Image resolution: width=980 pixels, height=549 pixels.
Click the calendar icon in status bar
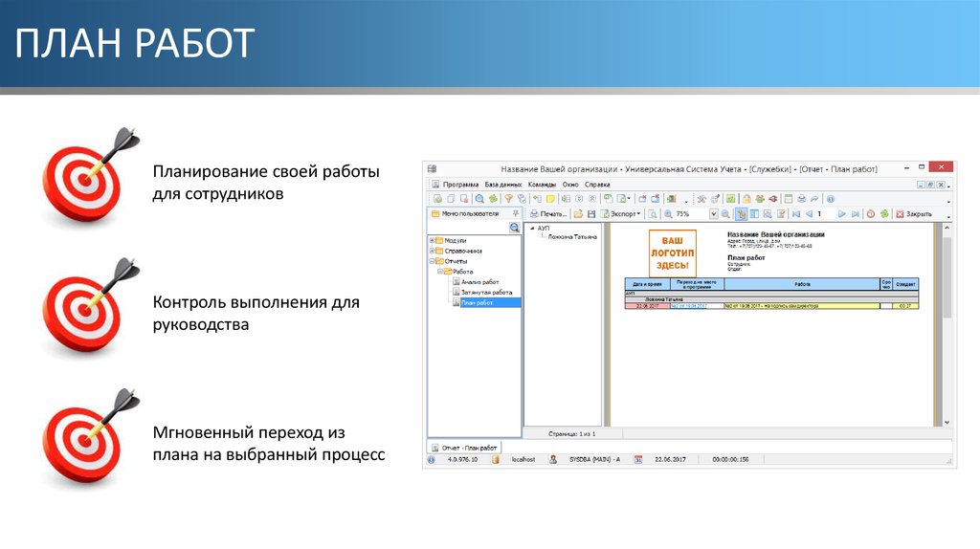click(636, 460)
